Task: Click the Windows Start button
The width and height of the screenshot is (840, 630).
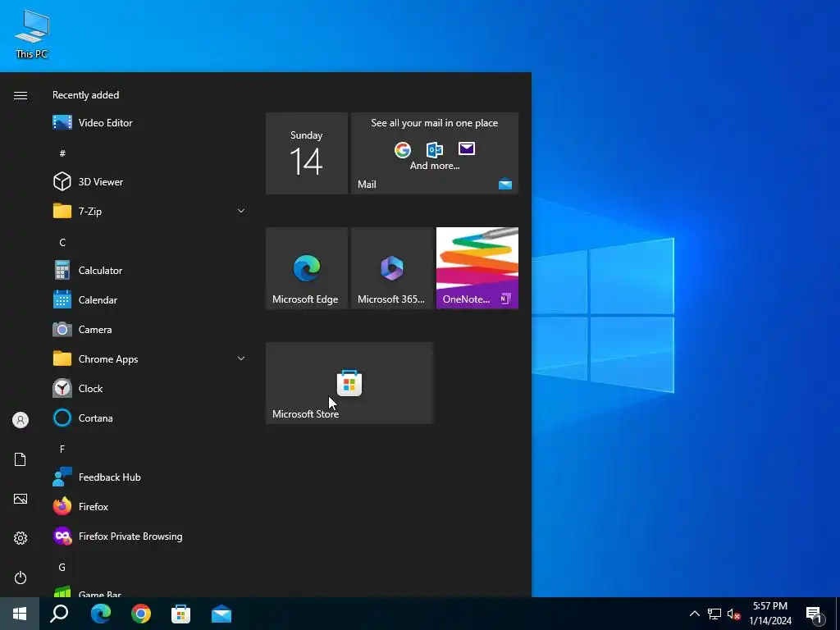Action: click(x=20, y=614)
